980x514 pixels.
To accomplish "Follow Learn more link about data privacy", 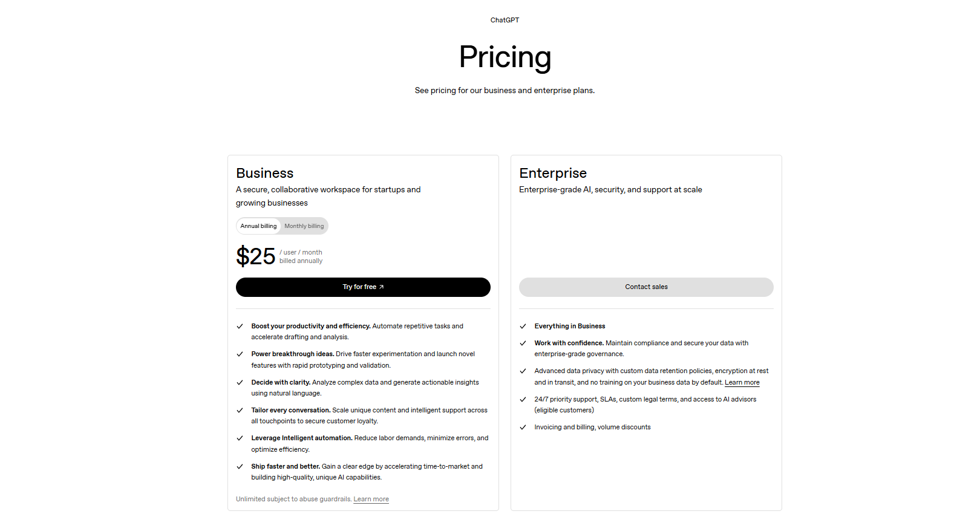I will 742,383.
